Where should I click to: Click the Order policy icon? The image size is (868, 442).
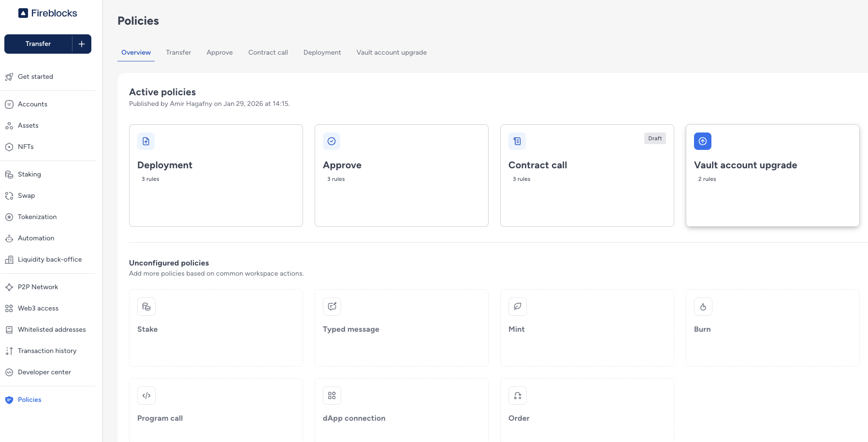[518, 396]
